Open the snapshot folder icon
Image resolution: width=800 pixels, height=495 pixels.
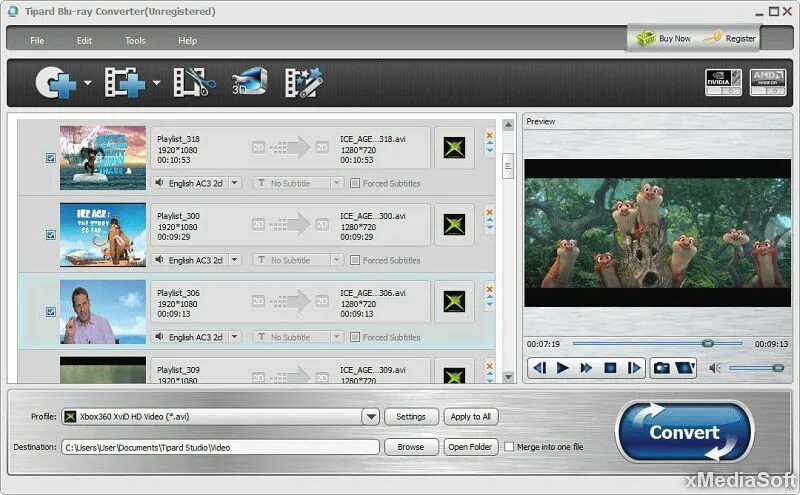point(685,367)
